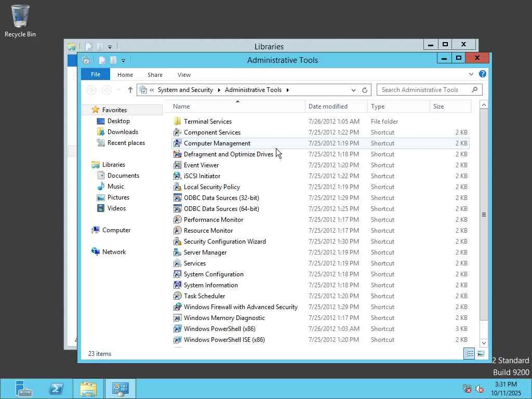Expand the ribbon with the chevron
Image resolution: width=532 pixels, height=399 pixels.
(471, 74)
